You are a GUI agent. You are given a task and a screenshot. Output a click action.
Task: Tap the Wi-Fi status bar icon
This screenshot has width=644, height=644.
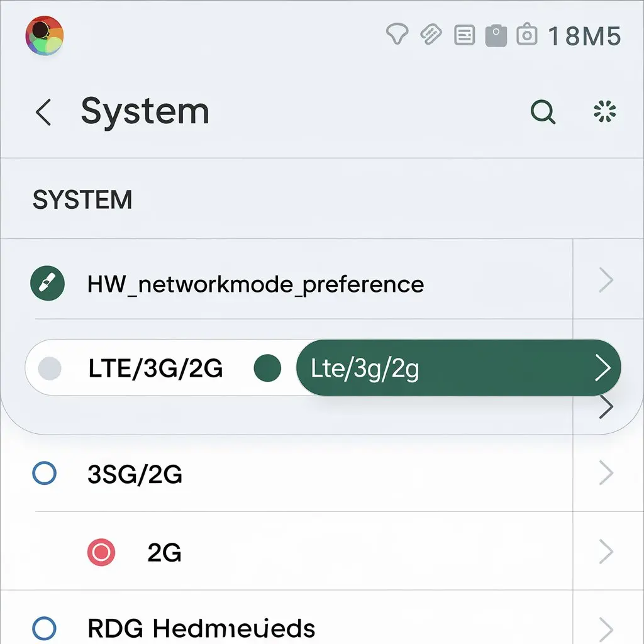click(397, 34)
